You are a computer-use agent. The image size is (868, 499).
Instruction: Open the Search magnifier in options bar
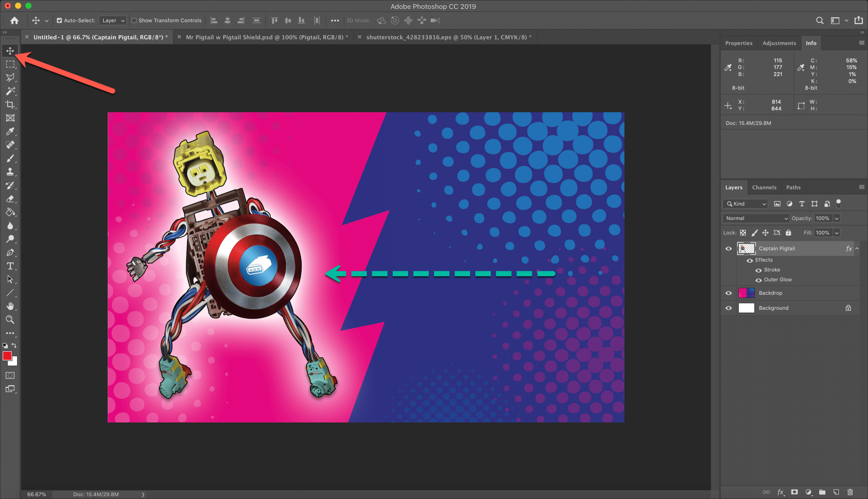tap(820, 21)
